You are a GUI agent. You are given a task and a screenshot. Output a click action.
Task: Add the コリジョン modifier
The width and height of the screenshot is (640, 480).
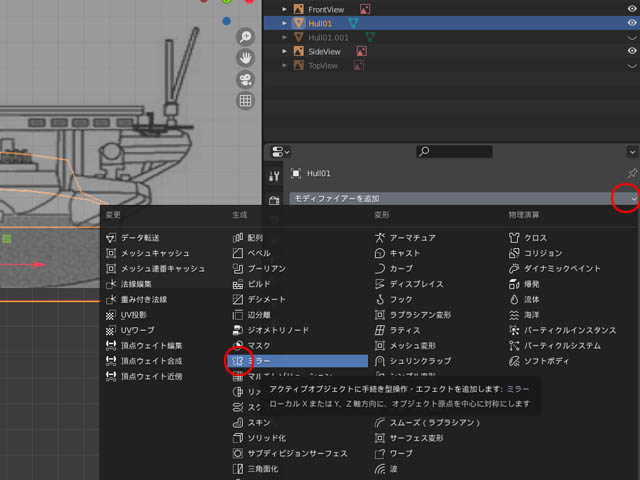(536, 253)
